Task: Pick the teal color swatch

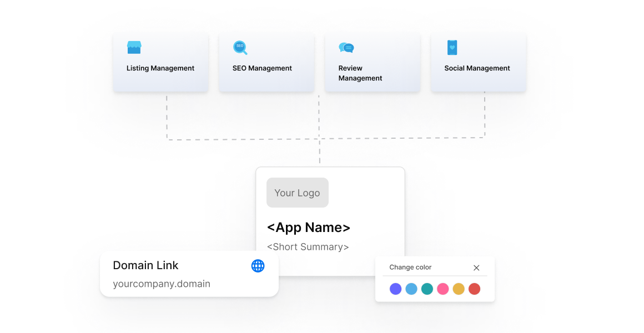Action: click(x=427, y=289)
